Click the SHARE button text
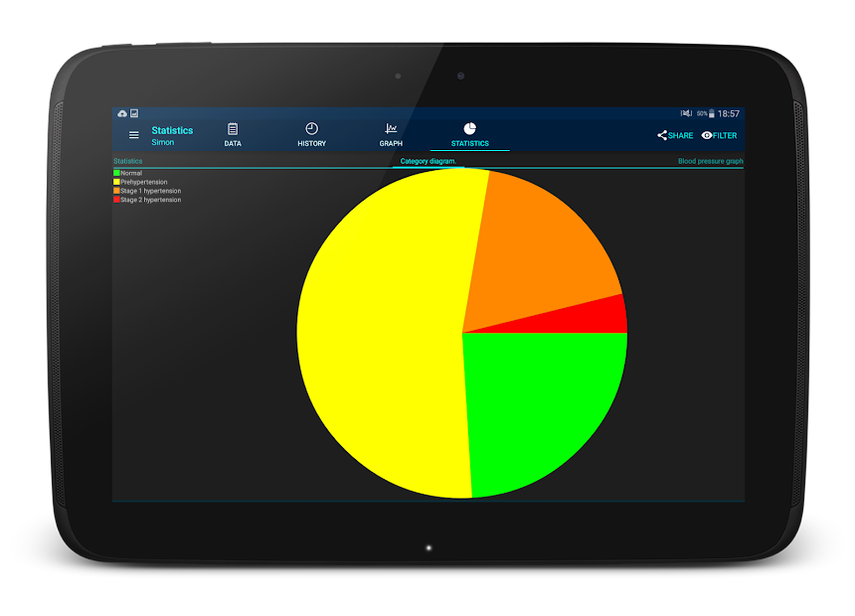 pos(680,136)
